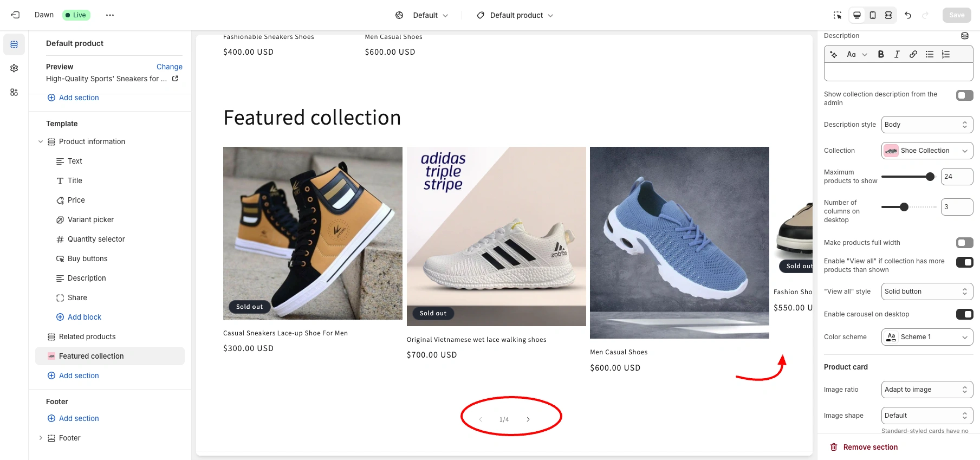980x460 pixels.
Task: Click the Description rich text area
Action: pos(898,72)
